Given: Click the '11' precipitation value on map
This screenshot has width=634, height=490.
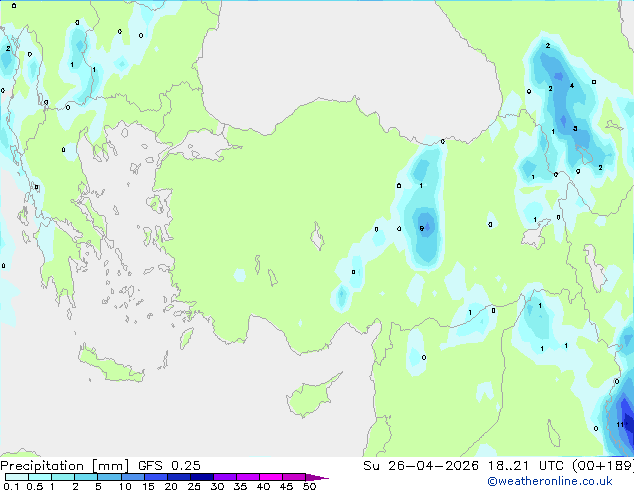Looking at the screenshot, I should click(x=620, y=425).
